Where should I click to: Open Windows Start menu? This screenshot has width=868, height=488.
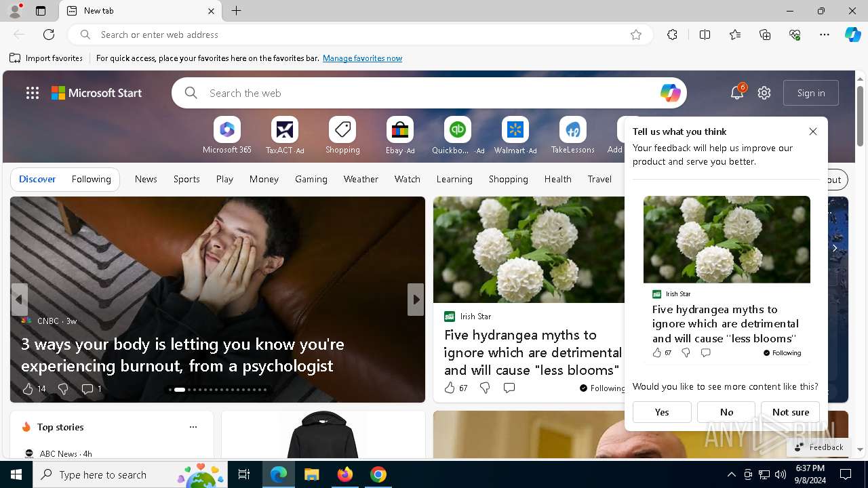pyautogui.click(x=16, y=474)
